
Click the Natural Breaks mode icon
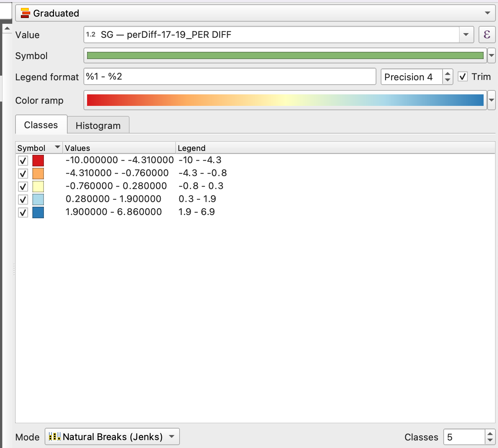[x=54, y=437]
